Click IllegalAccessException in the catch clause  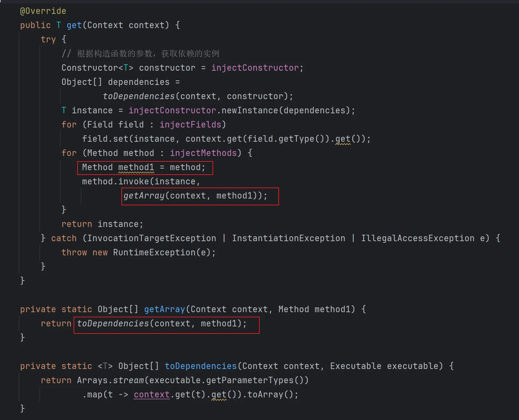[x=418, y=238]
